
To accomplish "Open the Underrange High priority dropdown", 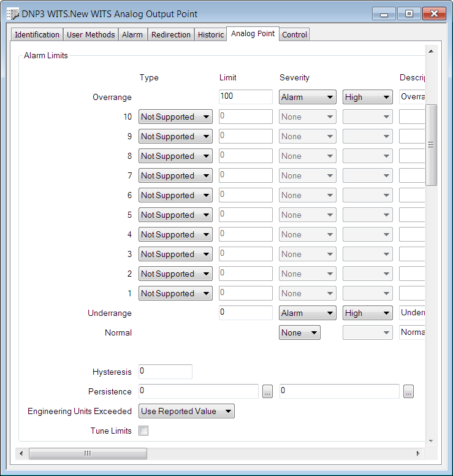I will pos(367,313).
